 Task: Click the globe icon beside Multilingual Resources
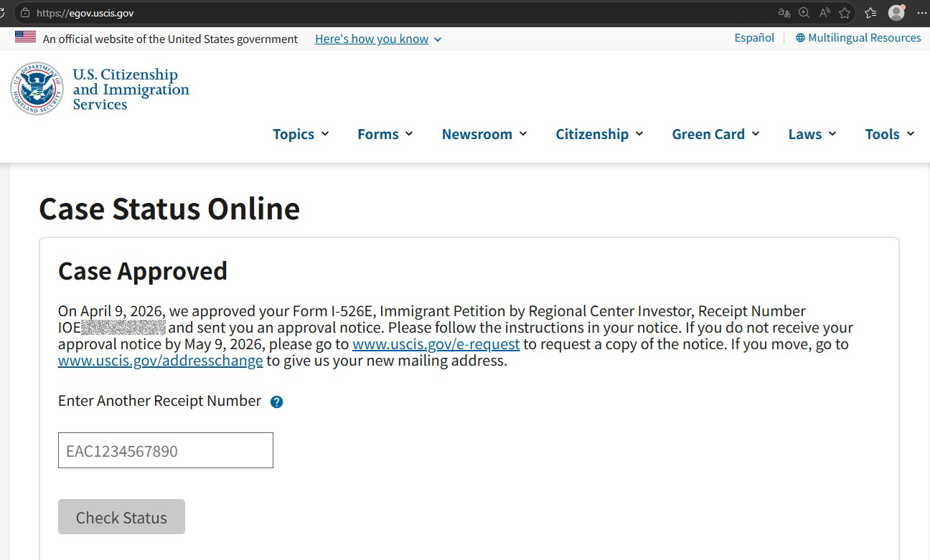[800, 38]
